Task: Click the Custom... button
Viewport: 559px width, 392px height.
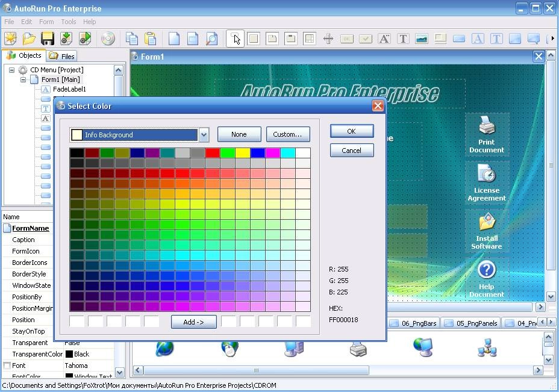Action: click(287, 134)
